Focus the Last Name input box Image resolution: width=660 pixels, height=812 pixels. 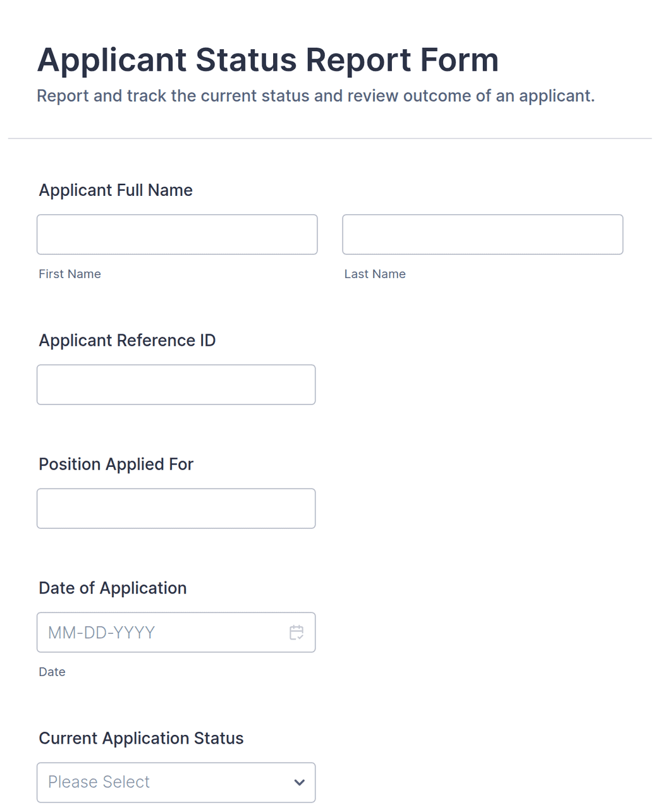pyautogui.click(x=482, y=234)
